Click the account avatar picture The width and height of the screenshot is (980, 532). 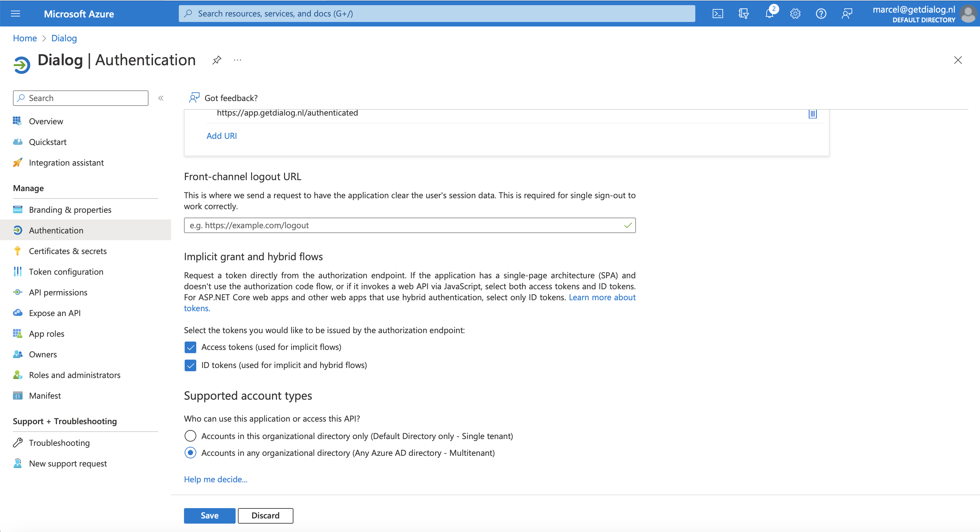pos(968,14)
